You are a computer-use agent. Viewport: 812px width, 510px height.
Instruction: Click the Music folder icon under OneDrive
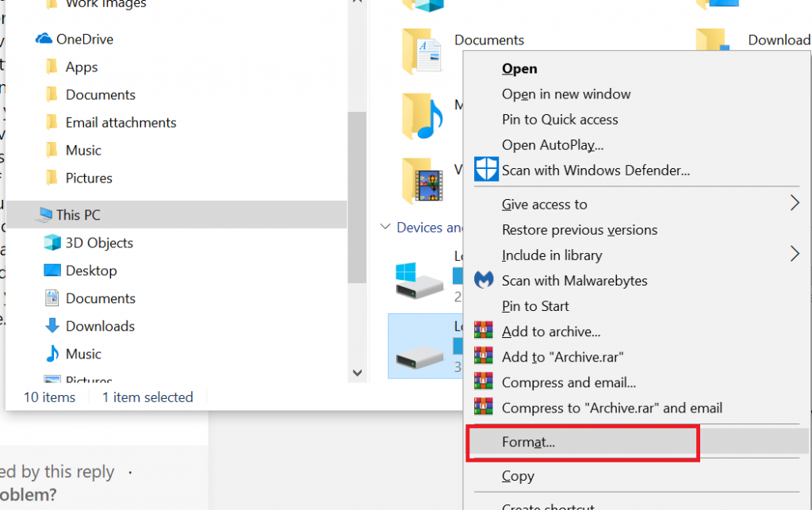pos(52,150)
